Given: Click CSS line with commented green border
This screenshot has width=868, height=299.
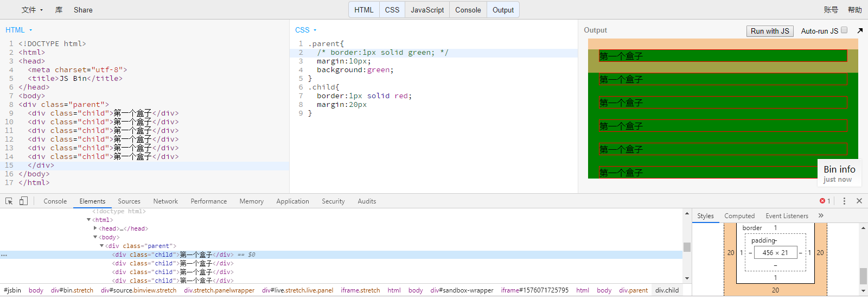Looking at the screenshot, I should [382, 53].
